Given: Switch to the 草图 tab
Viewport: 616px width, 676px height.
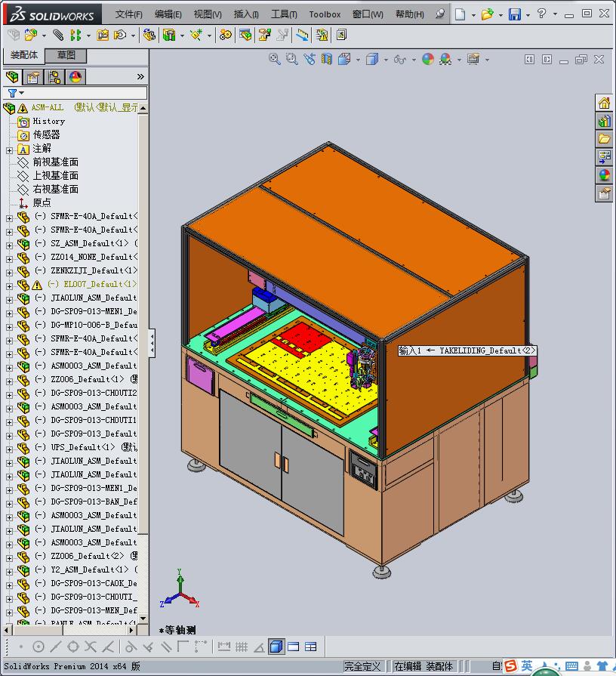Looking at the screenshot, I should [x=66, y=55].
